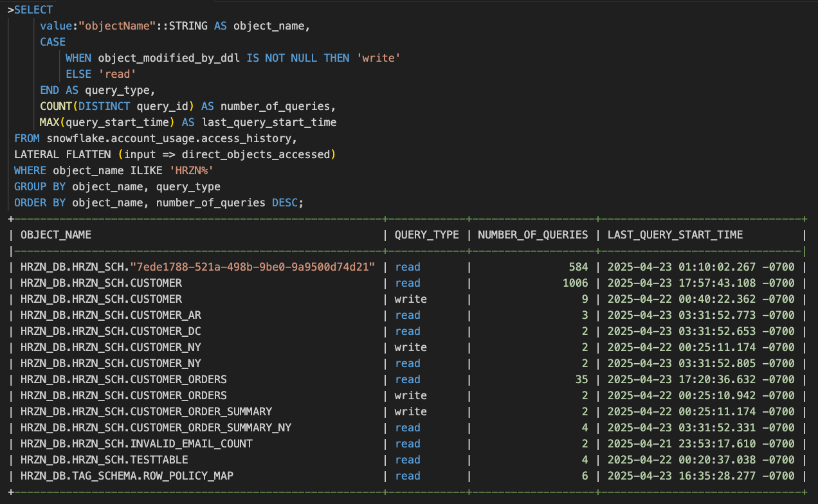
Task: Click the quoted UUID object name 7ede1788
Action: 253,267
